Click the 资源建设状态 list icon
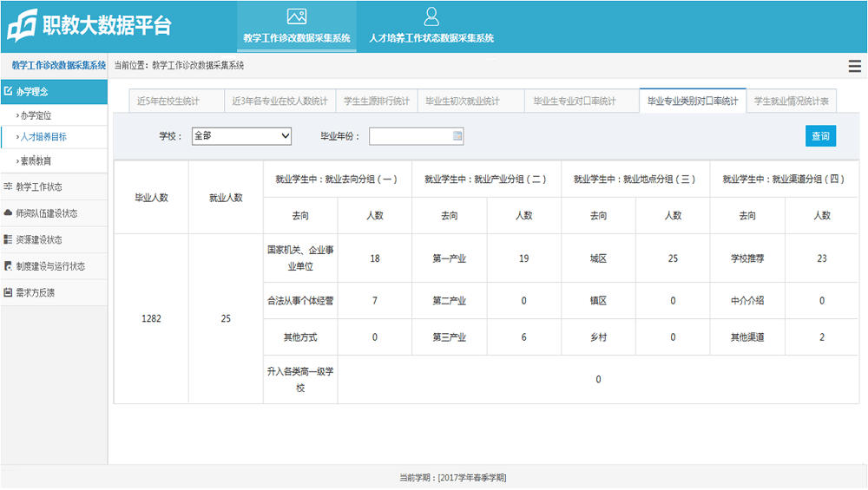This screenshot has height=490, width=868. tap(8, 239)
